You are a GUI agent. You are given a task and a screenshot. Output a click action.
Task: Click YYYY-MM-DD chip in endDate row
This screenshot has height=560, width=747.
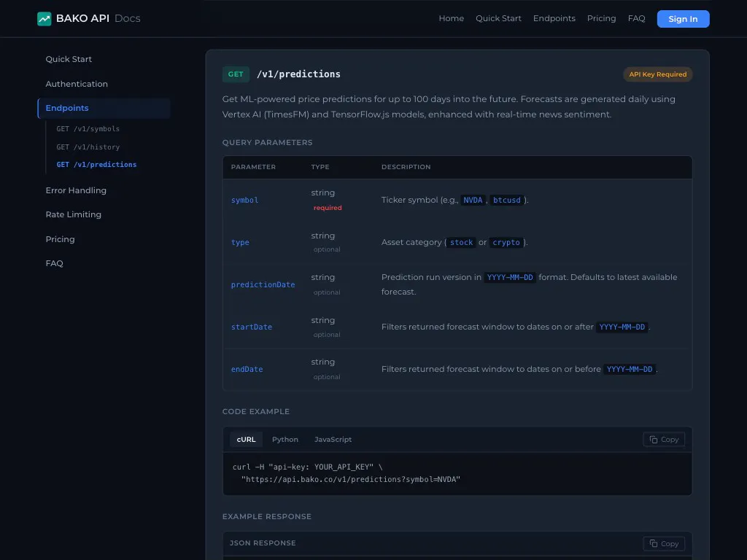click(630, 369)
